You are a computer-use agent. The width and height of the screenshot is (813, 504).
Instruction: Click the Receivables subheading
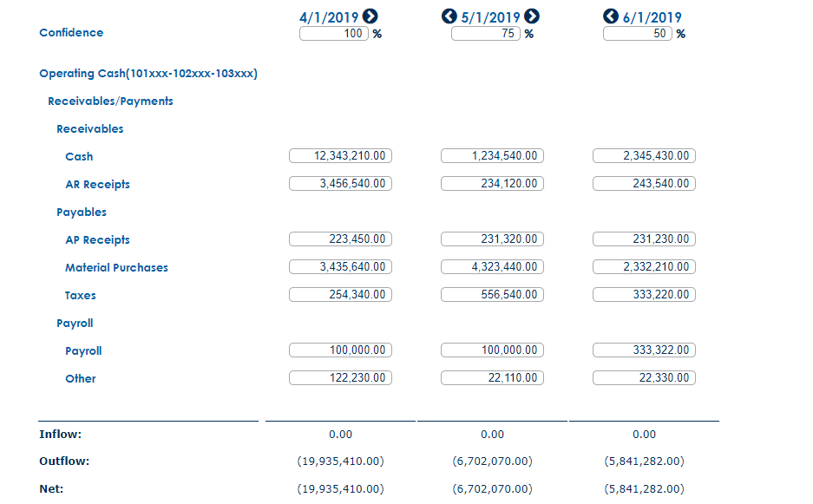(89, 129)
